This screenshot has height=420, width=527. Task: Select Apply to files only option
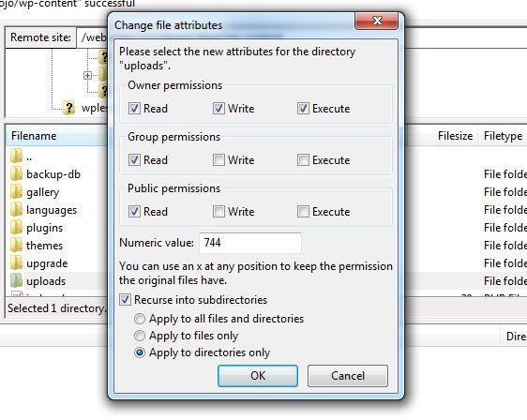point(140,336)
